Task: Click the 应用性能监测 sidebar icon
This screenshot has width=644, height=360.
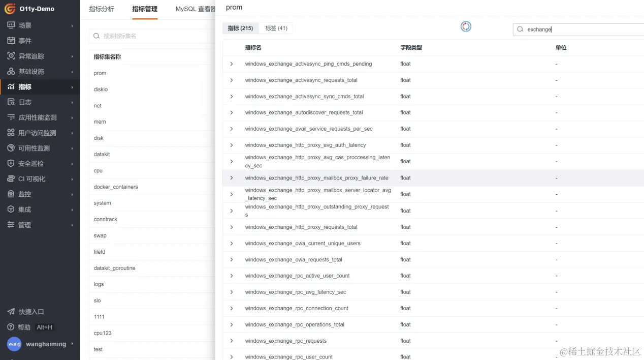Action: 11,117
